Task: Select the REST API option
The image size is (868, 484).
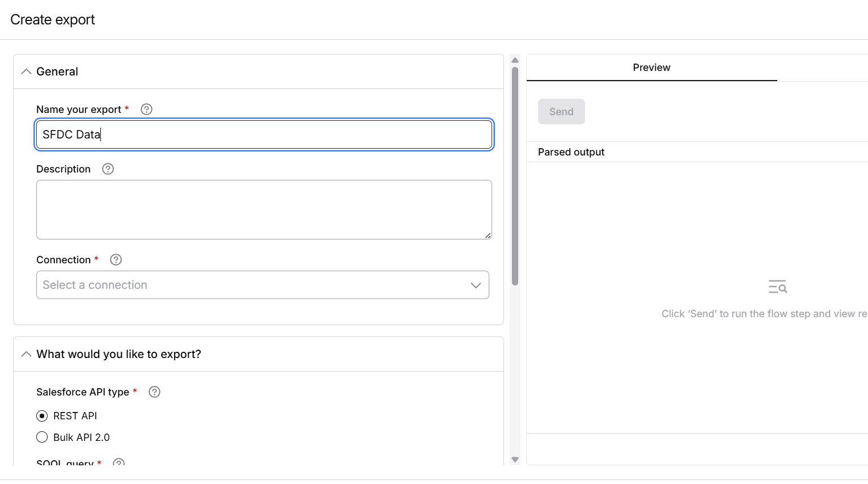Action: point(42,415)
